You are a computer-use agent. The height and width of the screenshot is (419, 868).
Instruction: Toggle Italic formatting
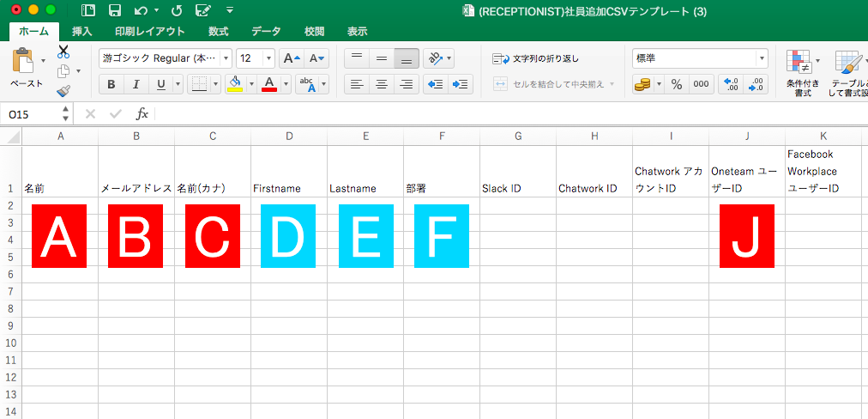coord(136,84)
